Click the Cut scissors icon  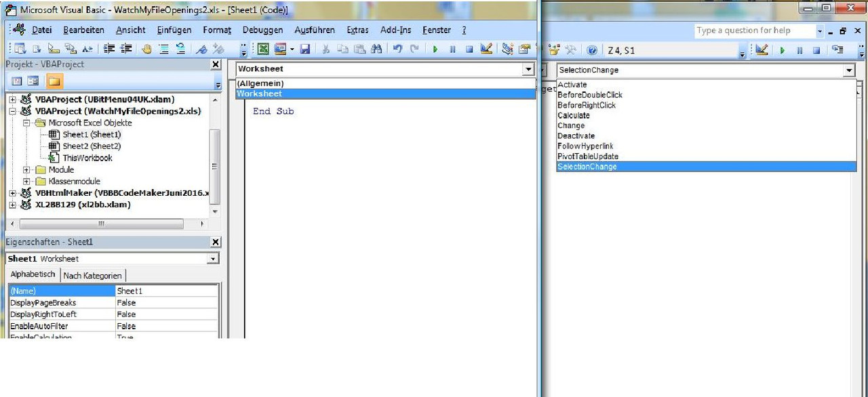[326, 49]
